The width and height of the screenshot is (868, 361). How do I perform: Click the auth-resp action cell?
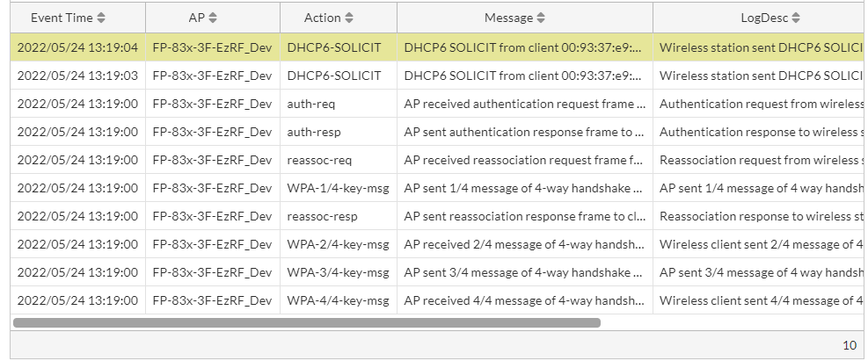point(314,132)
